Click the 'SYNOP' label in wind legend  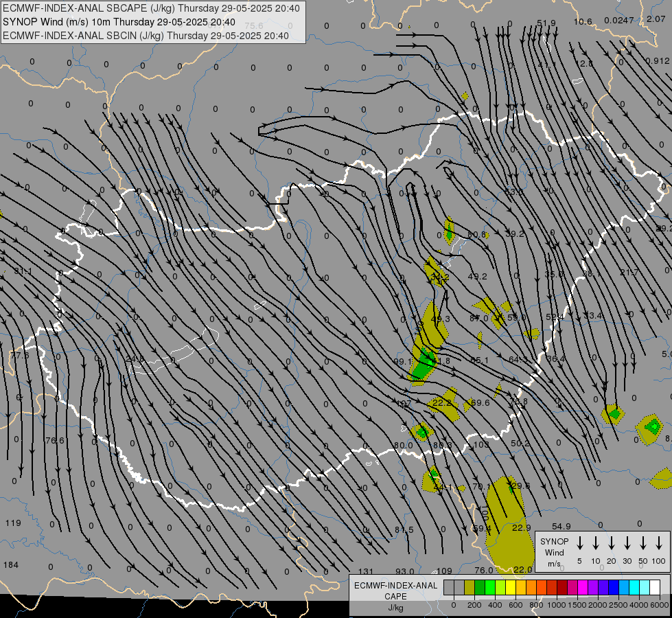click(x=554, y=541)
